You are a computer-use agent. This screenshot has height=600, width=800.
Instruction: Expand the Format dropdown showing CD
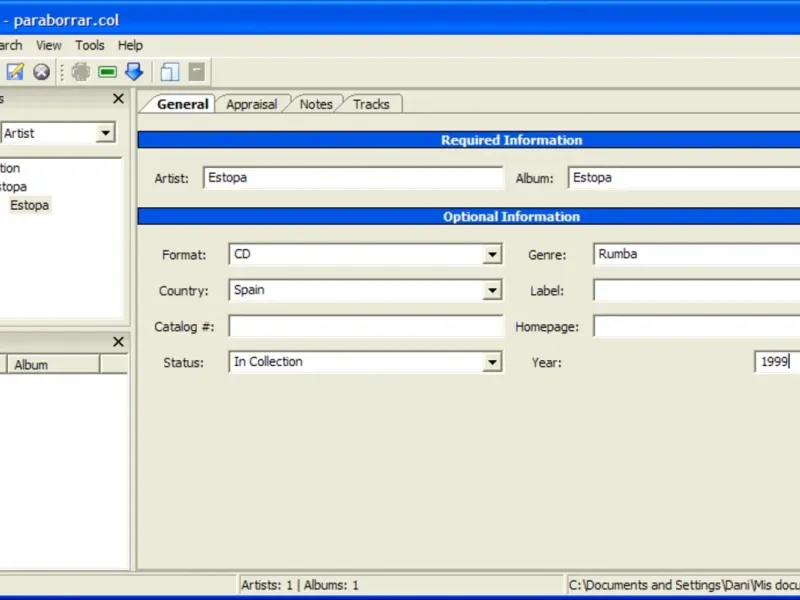click(492, 255)
